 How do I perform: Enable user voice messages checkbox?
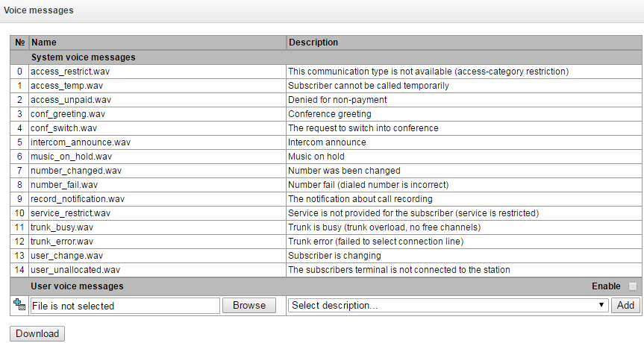click(633, 286)
